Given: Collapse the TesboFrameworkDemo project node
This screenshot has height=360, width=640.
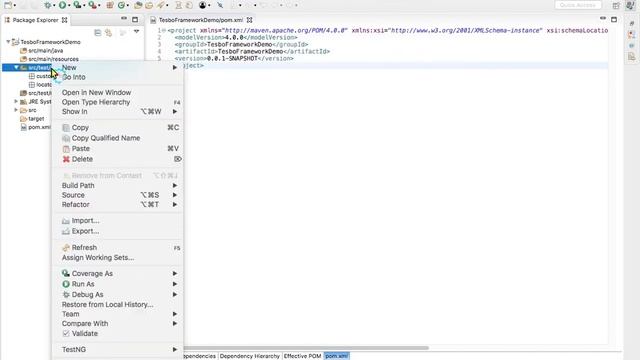Looking at the screenshot, I should click(x=8, y=42).
